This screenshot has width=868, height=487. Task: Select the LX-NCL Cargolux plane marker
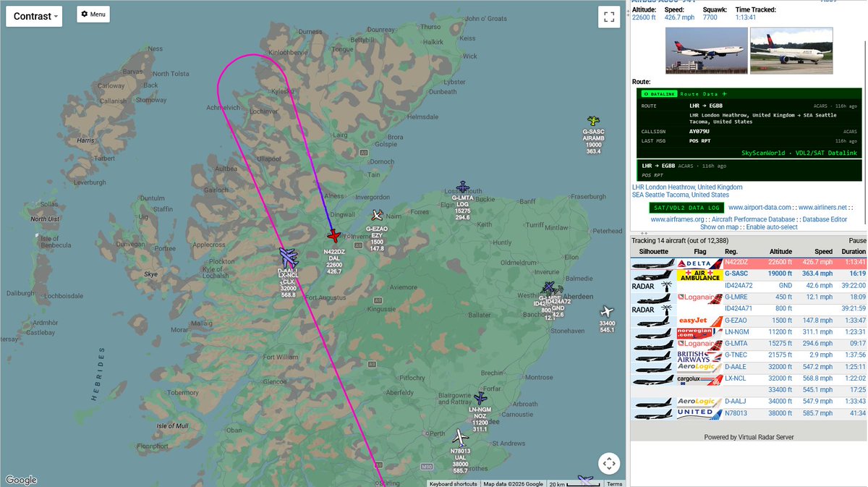pyautogui.click(x=289, y=259)
